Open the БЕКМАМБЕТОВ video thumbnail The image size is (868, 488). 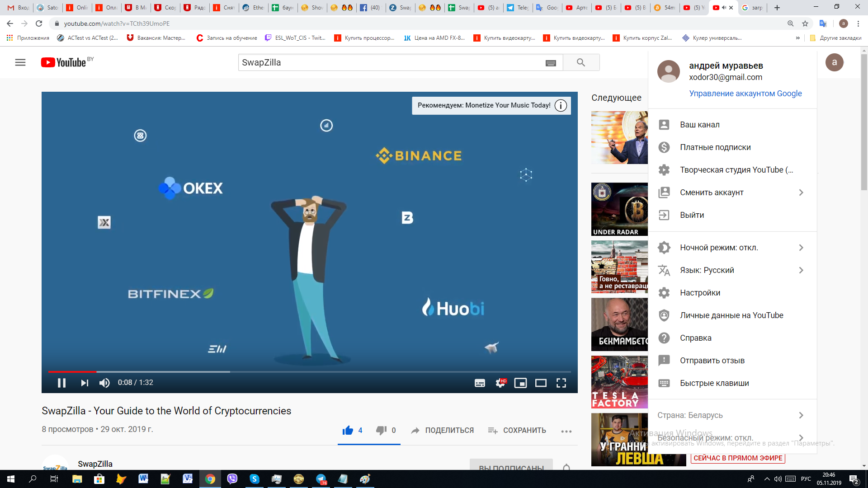[619, 324]
